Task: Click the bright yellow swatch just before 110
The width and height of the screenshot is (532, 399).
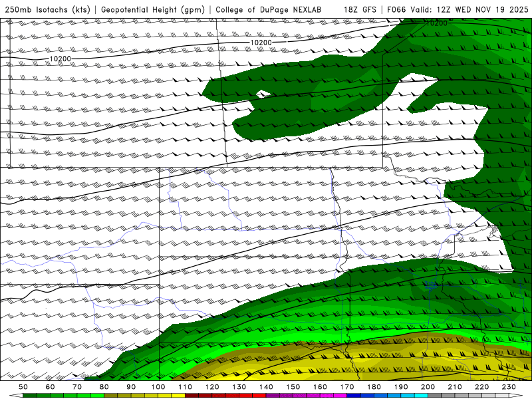Action: coord(178,396)
